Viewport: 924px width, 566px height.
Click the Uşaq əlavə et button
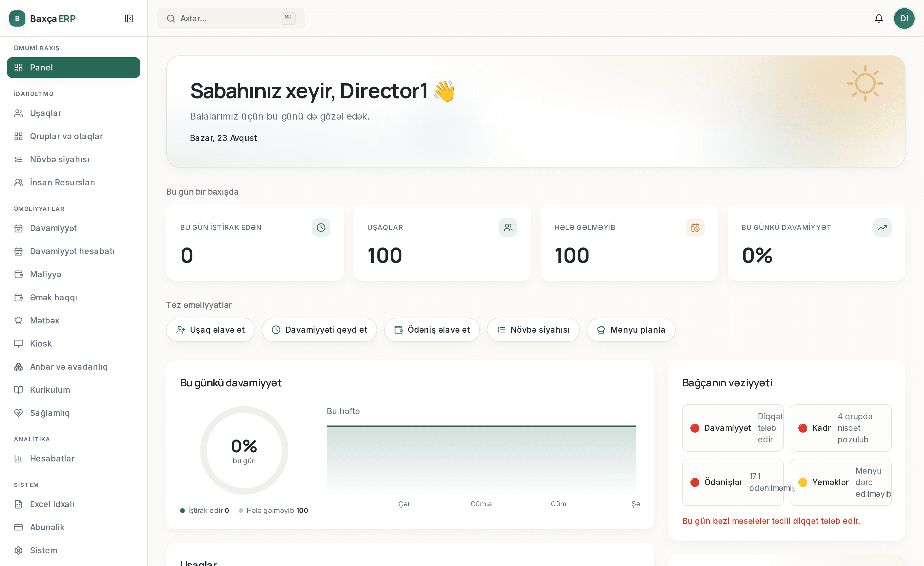(x=210, y=330)
